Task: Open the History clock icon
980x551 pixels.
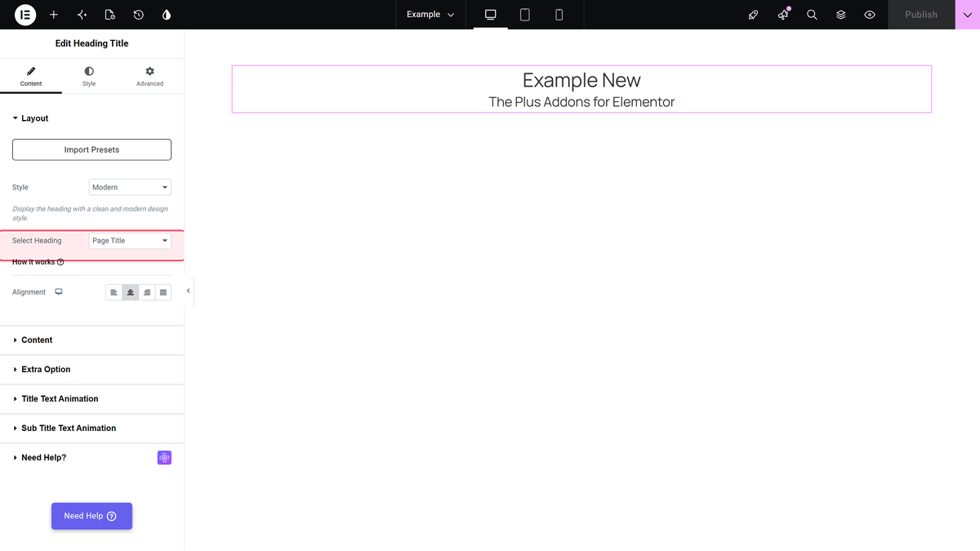Action: pyautogui.click(x=138, y=15)
